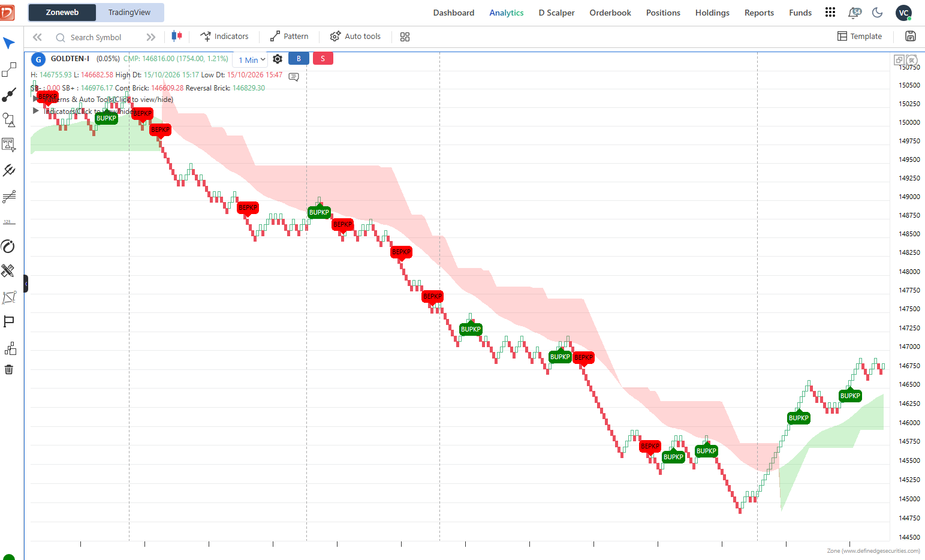Image resolution: width=925 pixels, height=560 pixels.
Task: Open the VC profile avatar
Action: [x=903, y=13]
